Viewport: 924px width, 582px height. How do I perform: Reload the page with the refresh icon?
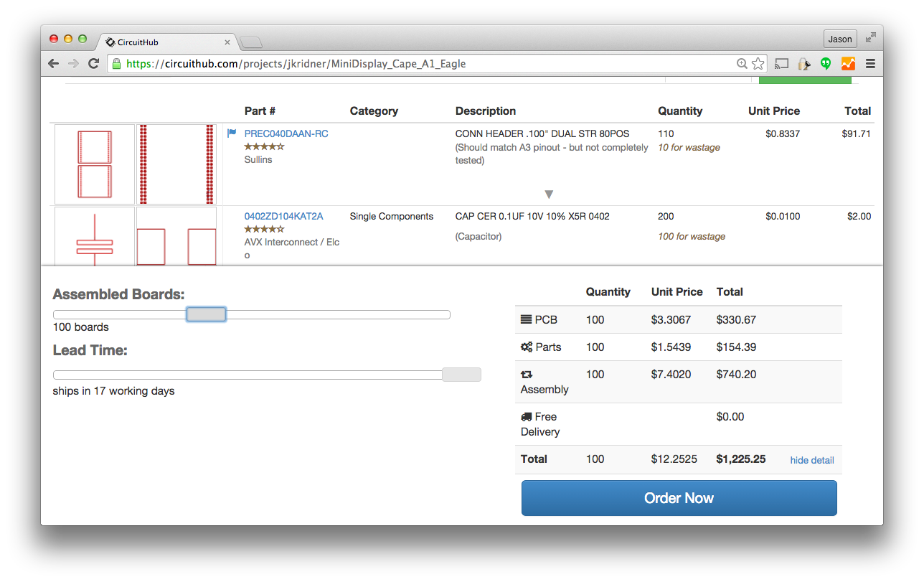click(93, 64)
